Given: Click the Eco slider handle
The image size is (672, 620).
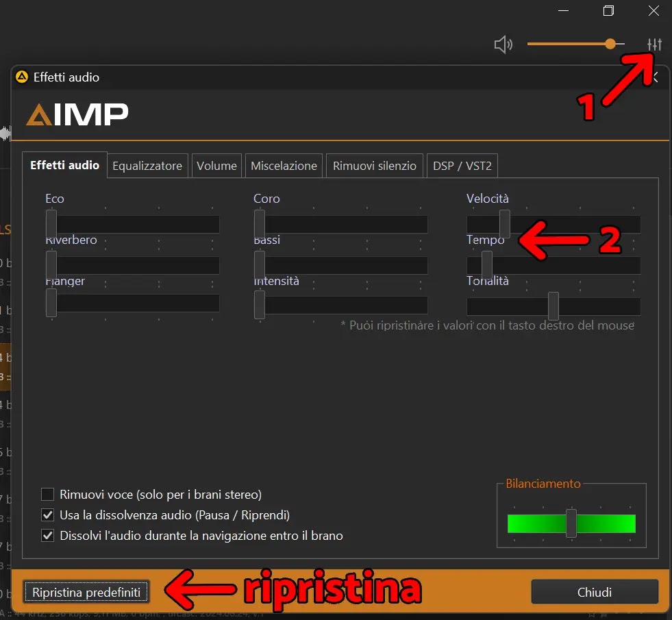Looking at the screenshot, I should pos(51,223).
